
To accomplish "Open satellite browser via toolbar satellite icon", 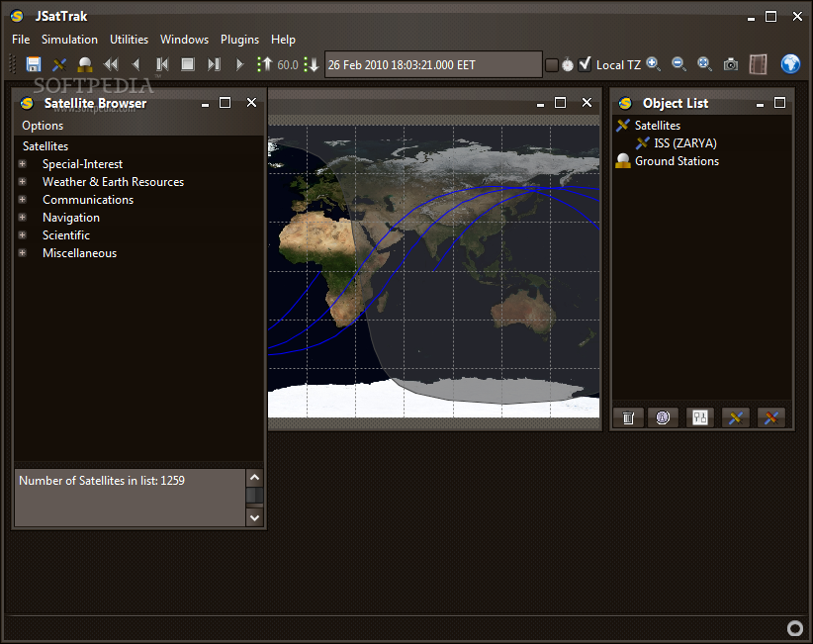I will pos(59,64).
